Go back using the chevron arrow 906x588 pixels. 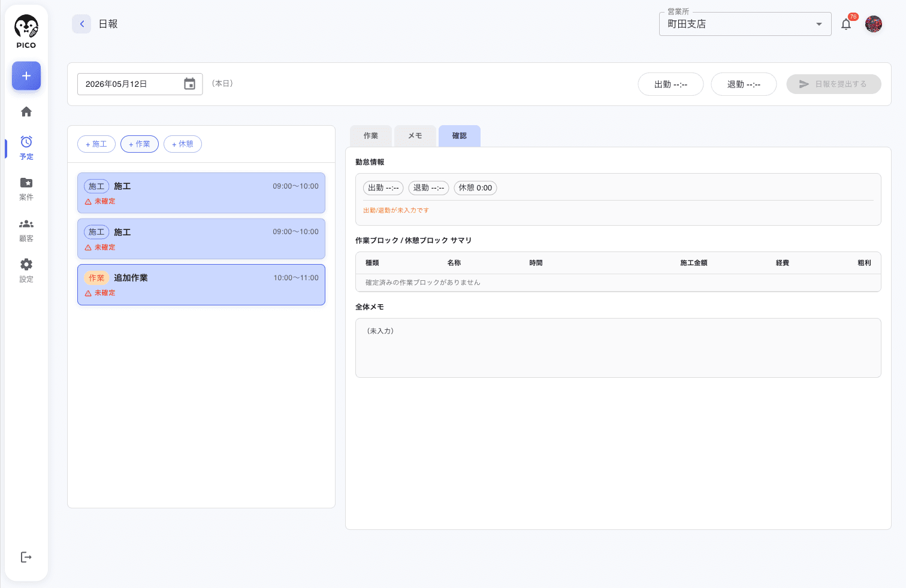tap(81, 24)
